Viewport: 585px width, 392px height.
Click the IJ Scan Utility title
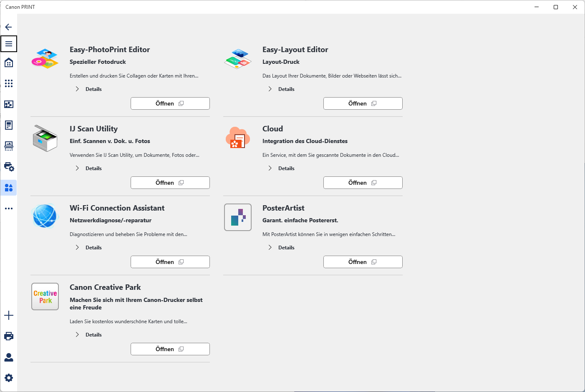(x=94, y=129)
